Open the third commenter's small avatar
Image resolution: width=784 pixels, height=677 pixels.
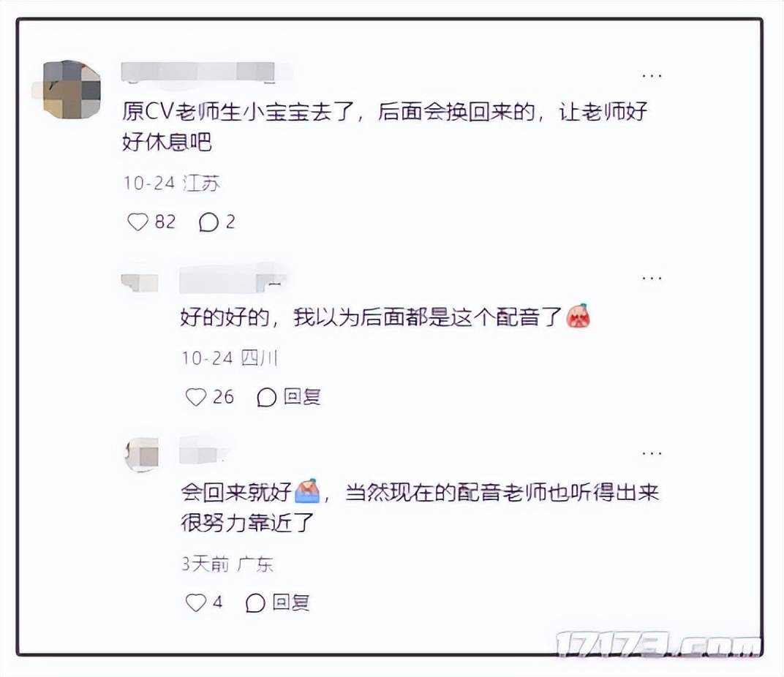(141, 455)
